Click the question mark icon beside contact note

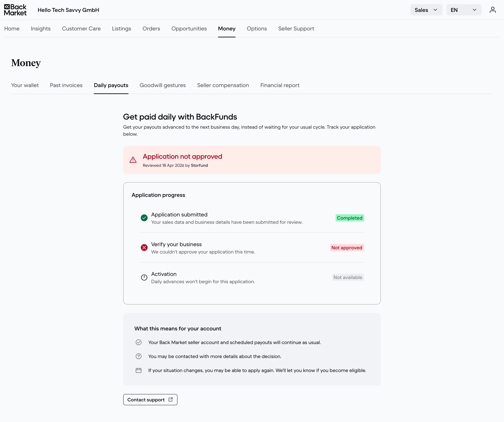pyautogui.click(x=138, y=356)
